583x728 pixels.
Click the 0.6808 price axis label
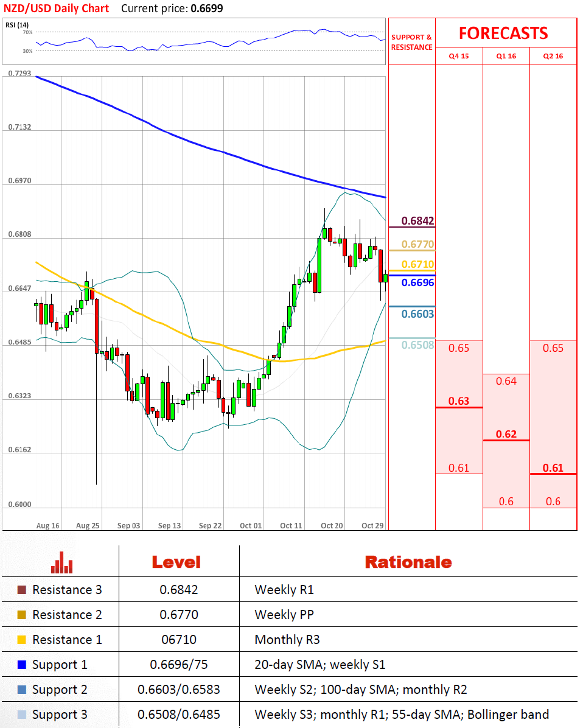tap(19, 234)
